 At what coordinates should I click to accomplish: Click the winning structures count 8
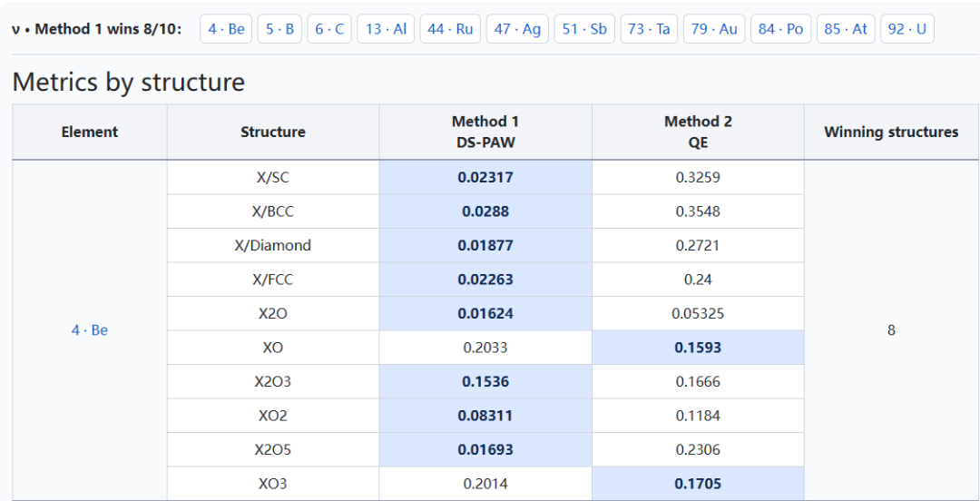tap(891, 330)
